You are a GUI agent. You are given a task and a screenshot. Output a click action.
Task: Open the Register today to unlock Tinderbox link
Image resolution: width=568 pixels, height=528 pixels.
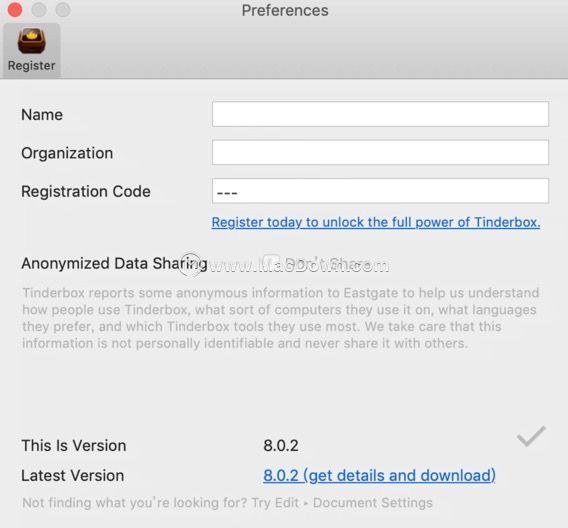click(x=376, y=222)
